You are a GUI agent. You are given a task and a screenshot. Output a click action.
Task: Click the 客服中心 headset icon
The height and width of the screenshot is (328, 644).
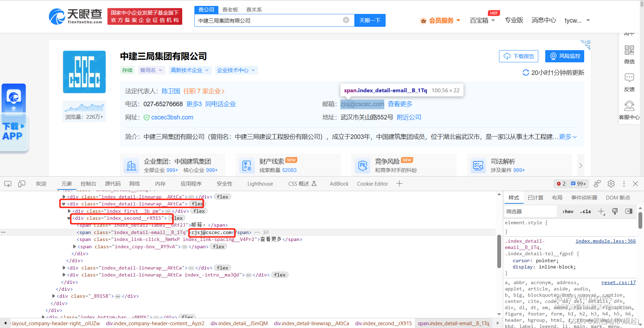point(629,106)
